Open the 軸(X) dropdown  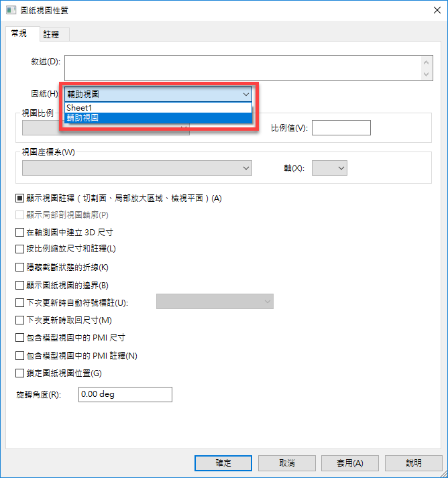329,168
